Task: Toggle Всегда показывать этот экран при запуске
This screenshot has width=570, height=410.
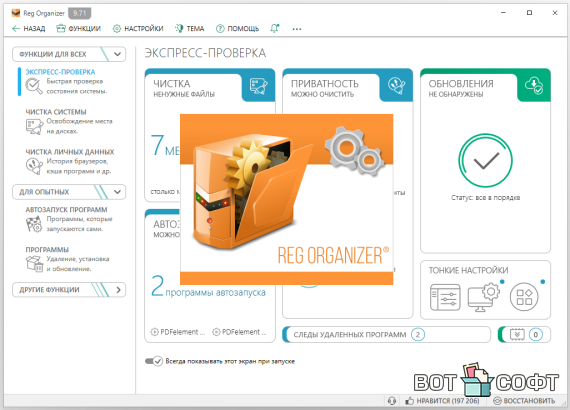Action: [x=154, y=361]
